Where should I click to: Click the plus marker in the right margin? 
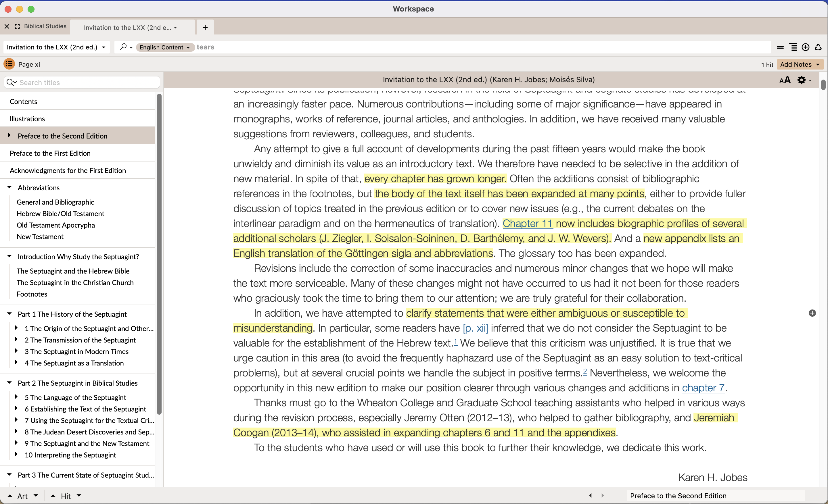click(x=812, y=313)
